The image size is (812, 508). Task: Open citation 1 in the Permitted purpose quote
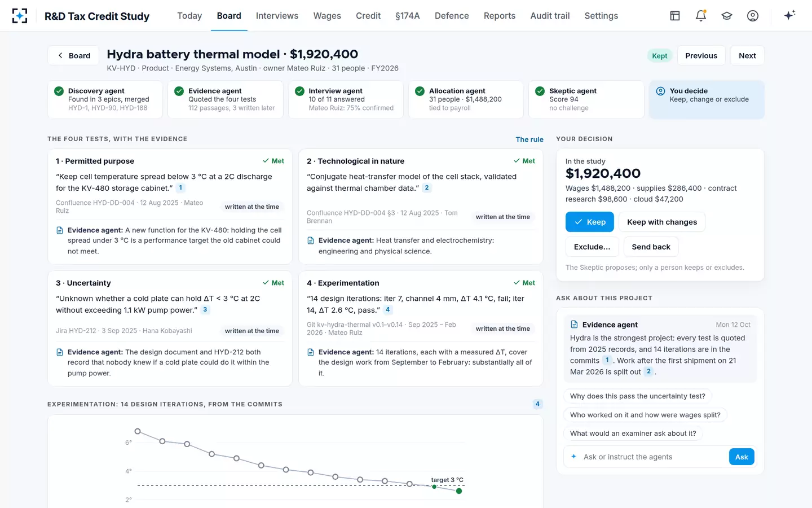coord(180,188)
